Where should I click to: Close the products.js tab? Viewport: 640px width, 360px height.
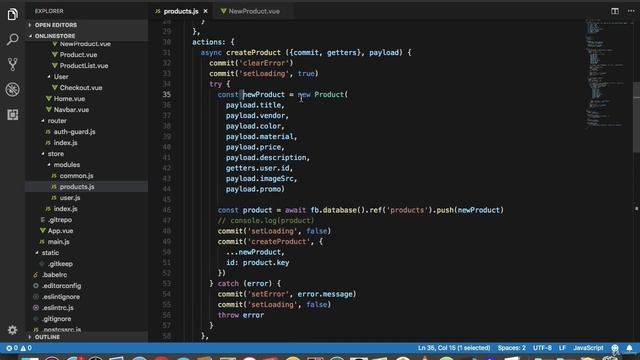tap(205, 11)
